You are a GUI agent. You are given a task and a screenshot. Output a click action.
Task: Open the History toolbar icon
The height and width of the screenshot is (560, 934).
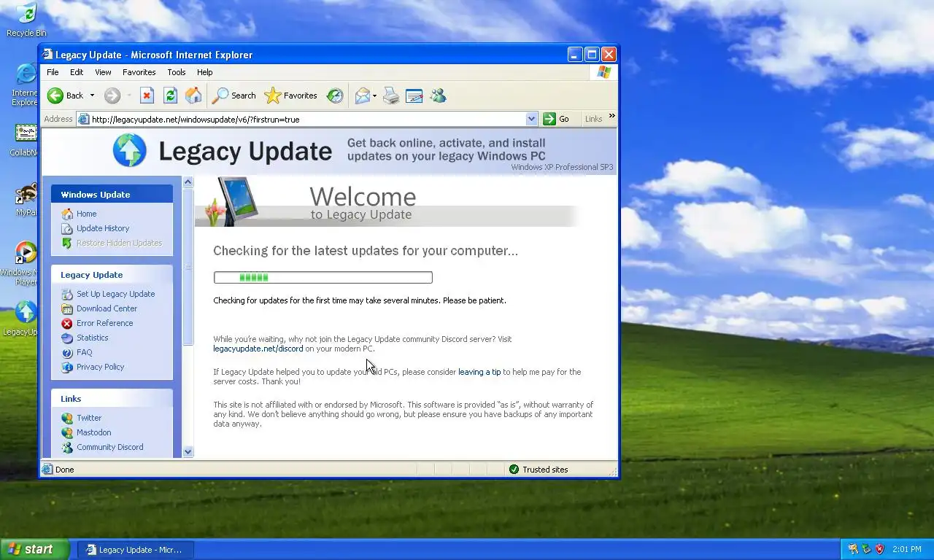pyautogui.click(x=335, y=96)
